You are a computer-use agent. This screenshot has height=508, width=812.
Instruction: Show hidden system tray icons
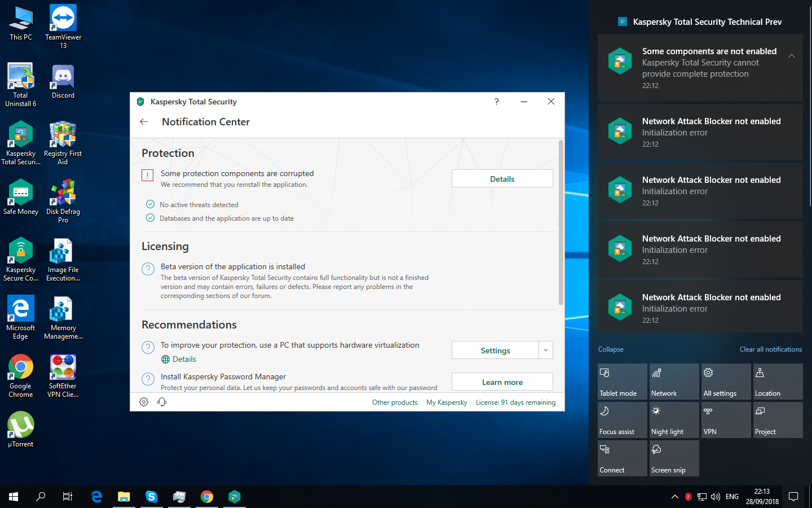674,497
